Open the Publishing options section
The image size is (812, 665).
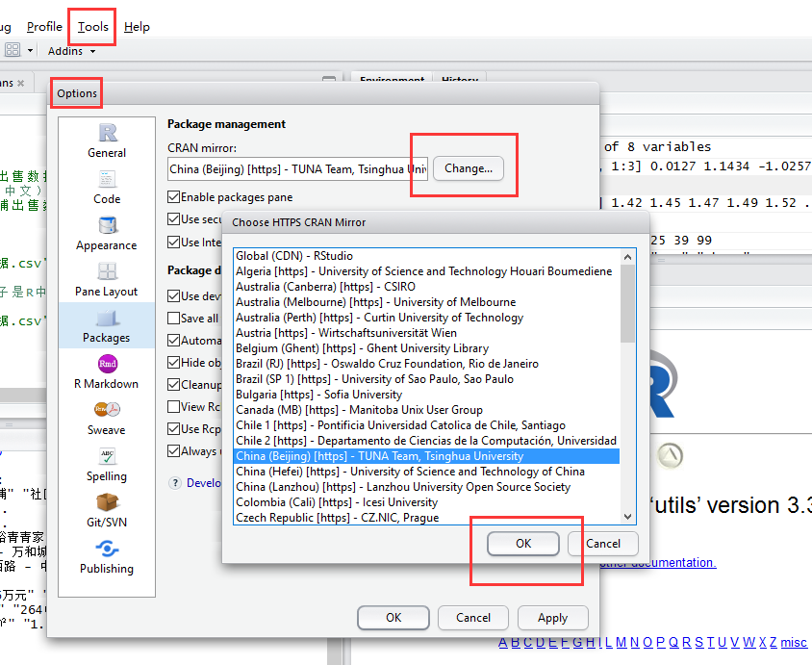(x=107, y=555)
